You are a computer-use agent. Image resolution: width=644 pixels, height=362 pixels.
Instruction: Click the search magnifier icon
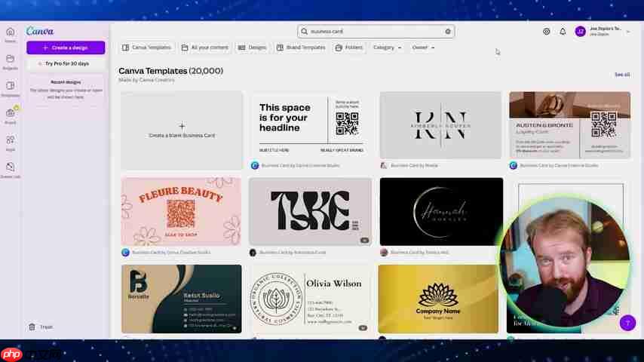pyautogui.click(x=305, y=31)
